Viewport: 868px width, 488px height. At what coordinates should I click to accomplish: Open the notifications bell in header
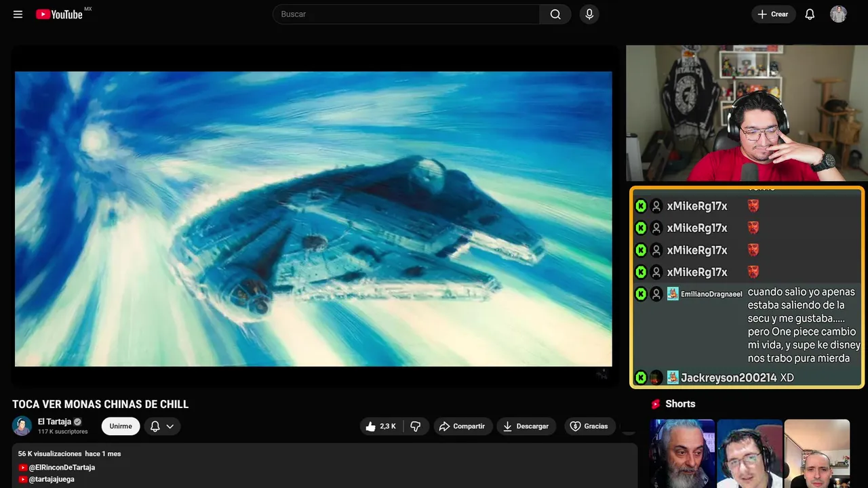[810, 14]
